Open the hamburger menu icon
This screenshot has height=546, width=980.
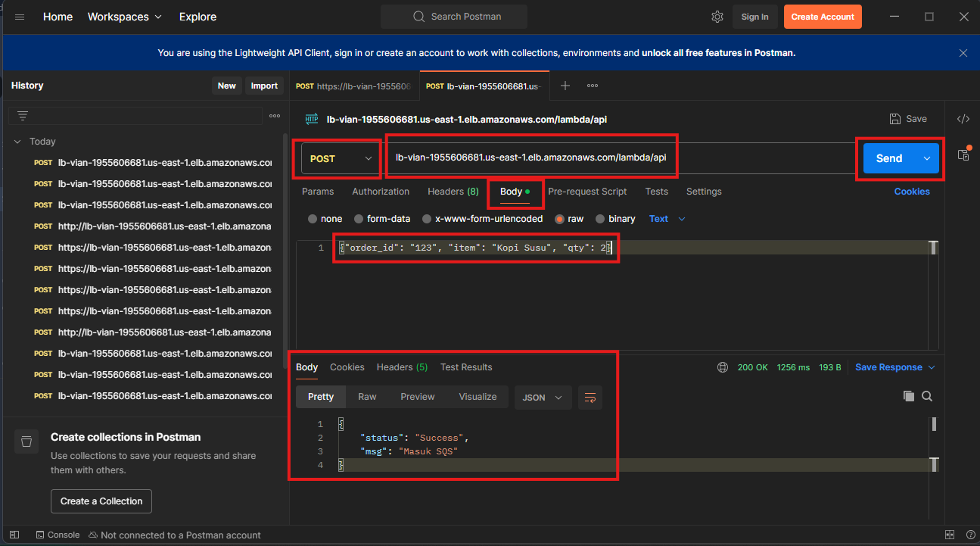click(x=20, y=17)
